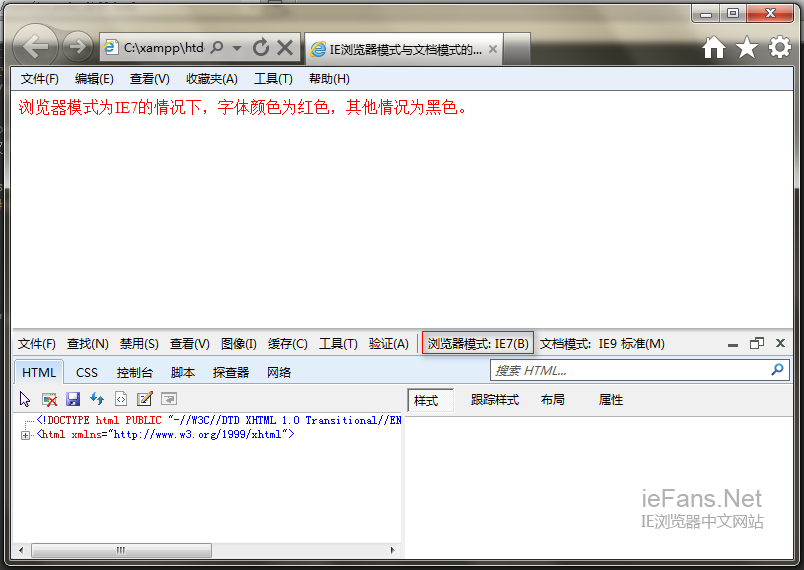Select the 属性 pane tab
Image resolution: width=804 pixels, height=570 pixels.
pyautogui.click(x=611, y=400)
